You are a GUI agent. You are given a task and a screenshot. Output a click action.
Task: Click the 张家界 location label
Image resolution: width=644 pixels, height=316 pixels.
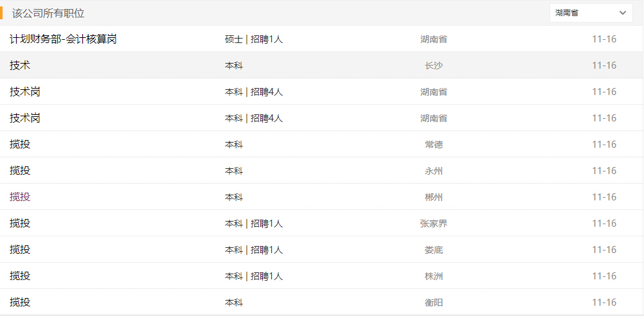(x=434, y=224)
